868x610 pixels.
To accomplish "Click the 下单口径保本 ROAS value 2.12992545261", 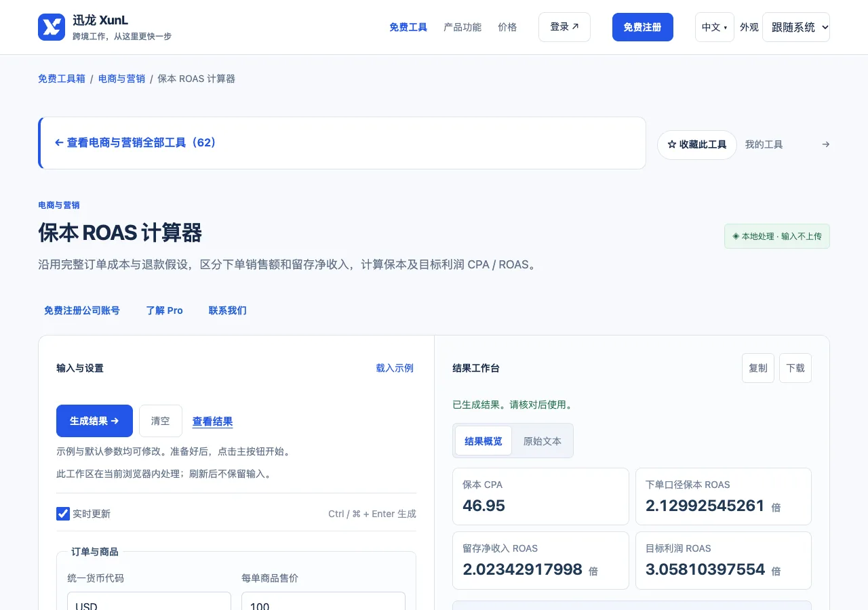I will (705, 506).
